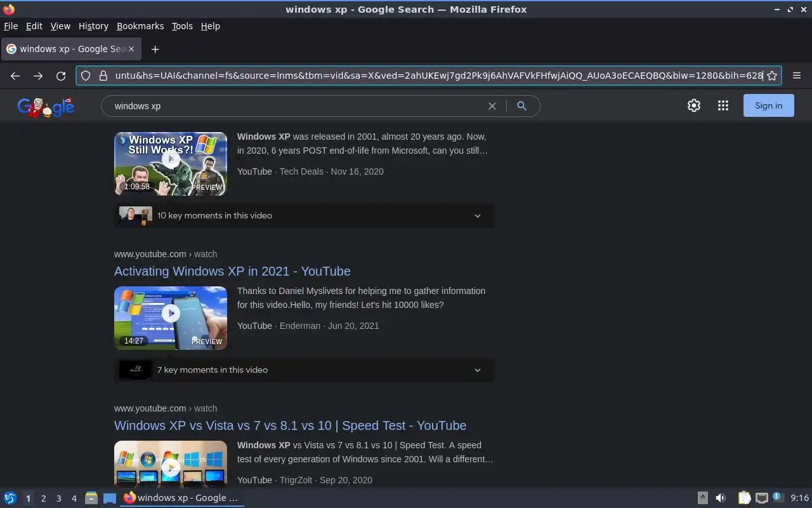The width and height of the screenshot is (812, 508).
Task: Open the History menu
Action: tap(93, 26)
